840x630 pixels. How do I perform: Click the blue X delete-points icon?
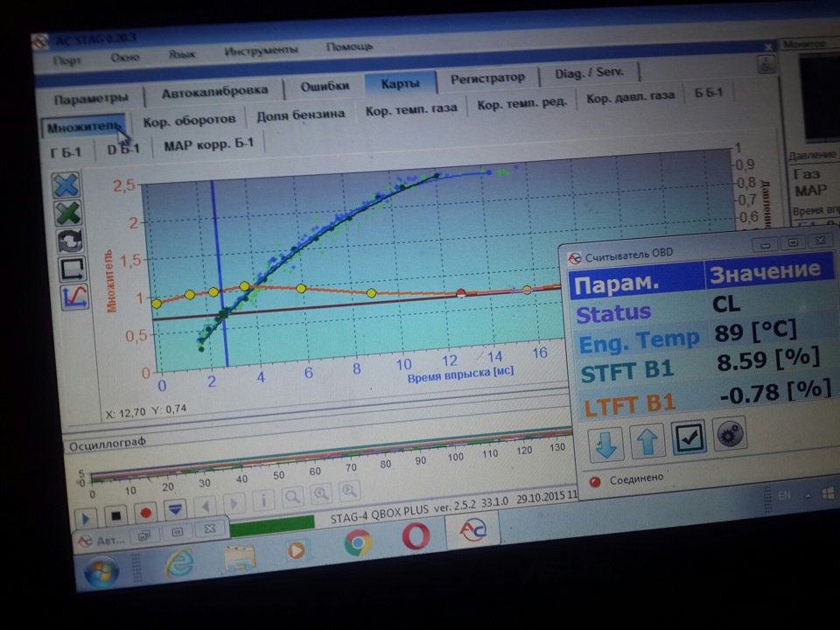click(x=66, y=185)
